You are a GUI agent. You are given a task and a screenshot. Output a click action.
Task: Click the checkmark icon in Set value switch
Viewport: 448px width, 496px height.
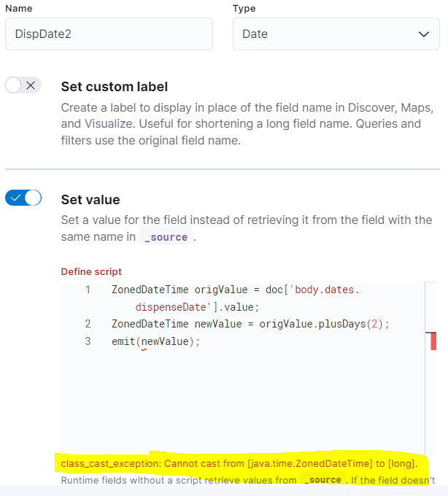[16, 198]
